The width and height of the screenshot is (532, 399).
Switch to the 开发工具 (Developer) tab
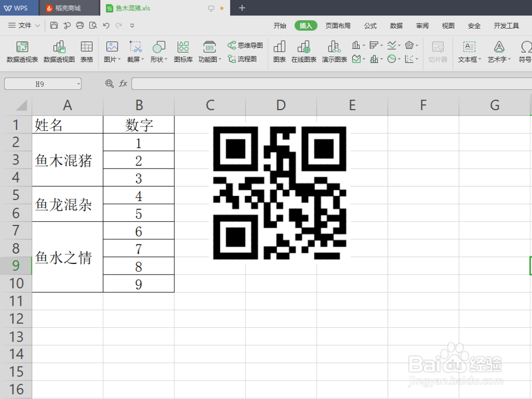(506, 26)
